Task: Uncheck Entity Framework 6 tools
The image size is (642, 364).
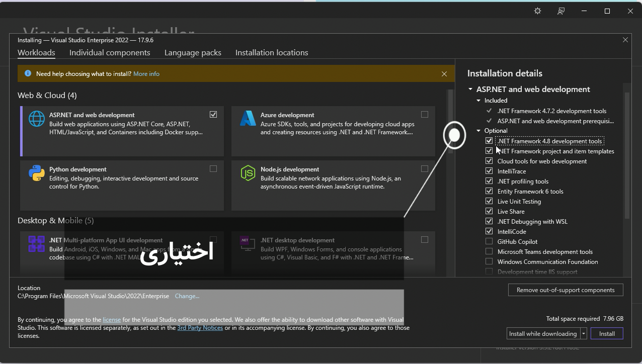Action: tap(489, 191)
